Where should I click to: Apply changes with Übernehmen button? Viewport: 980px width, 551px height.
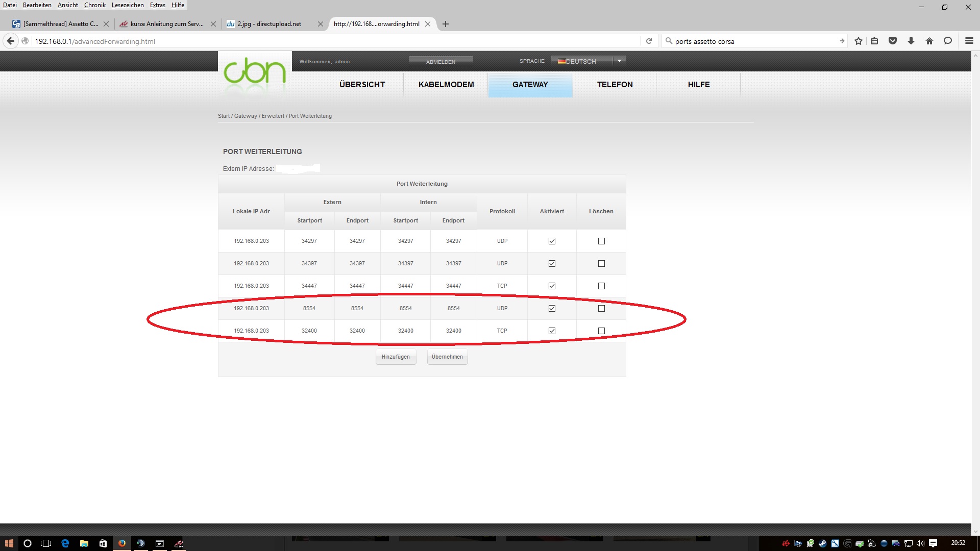click(x=447, y=357)
